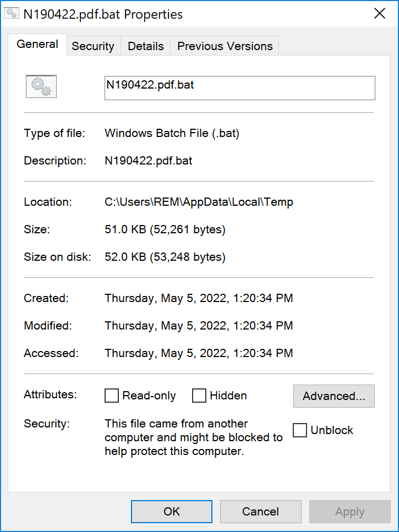This screenshot has height=532, width=399.
Task: Click the Apply button
Action: pos(349,512)
